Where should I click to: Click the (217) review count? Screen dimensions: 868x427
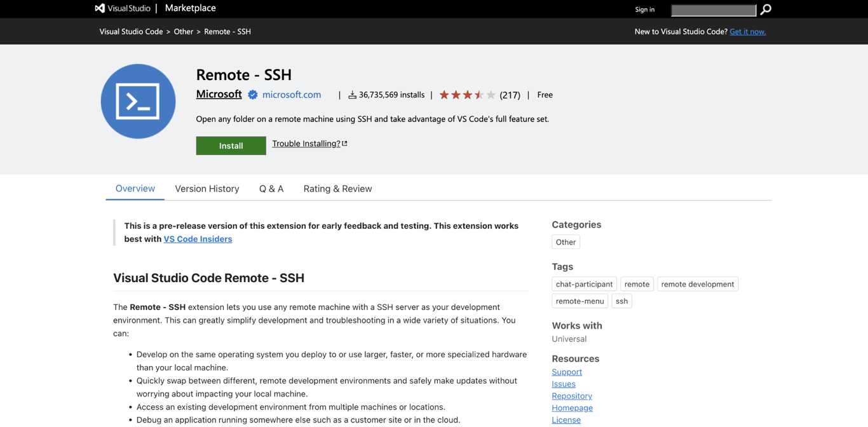pyautogui.click(x=510, y=95)
